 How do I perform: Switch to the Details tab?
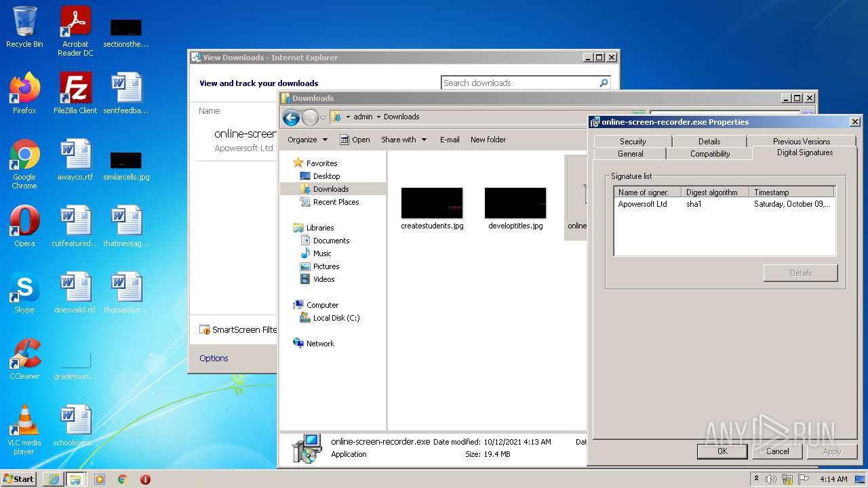tap(709, 141)
